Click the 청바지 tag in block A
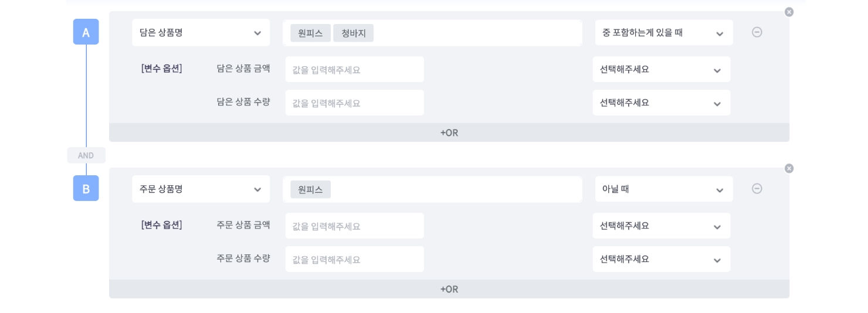Image resolution: width=868 pixels, height=313 pixels. pos(353,33)
